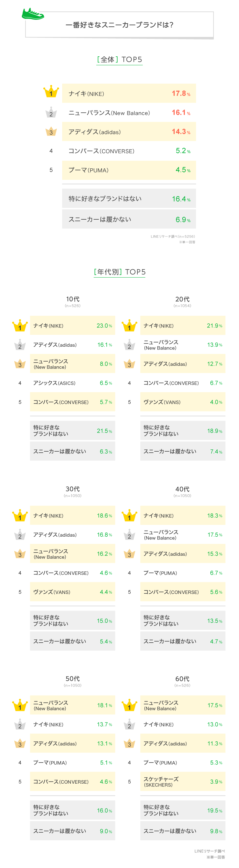This screenshot has height=868, width=239.
Task: Click the title 一番好きなスニーカーブランドは?
Action: pos(119,25)
